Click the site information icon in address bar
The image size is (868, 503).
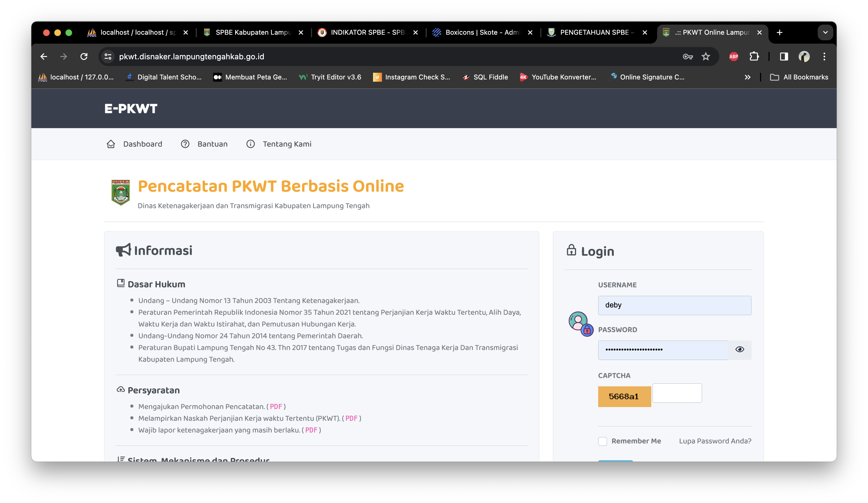click(108, 57)
